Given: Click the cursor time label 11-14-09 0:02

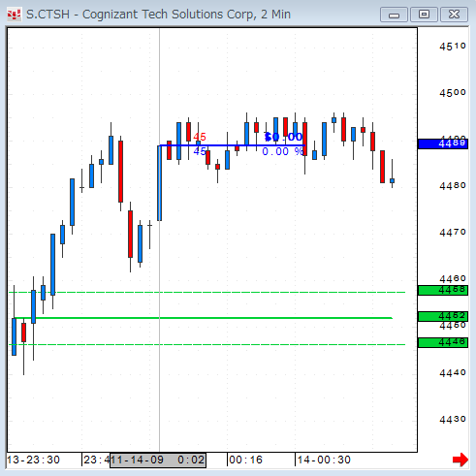Looking at the screenshot, I should [158, 460].
